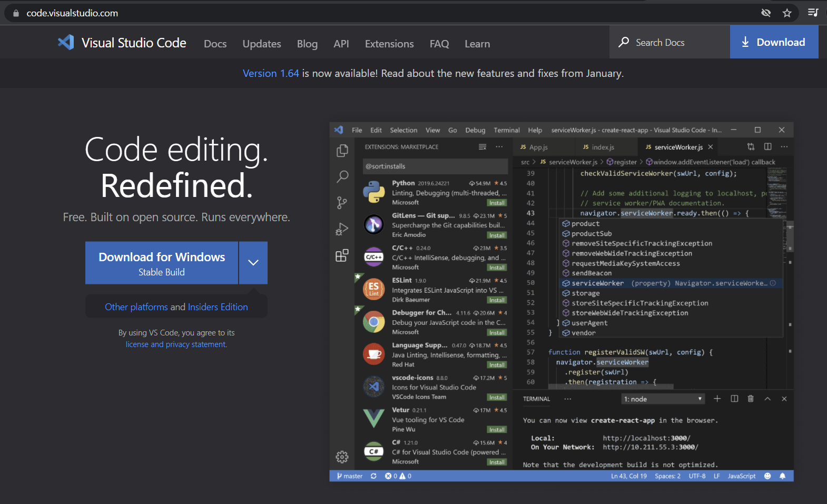Close the serviceWorker.js tab
Screen dimensions: 827x504
point(711,147)
